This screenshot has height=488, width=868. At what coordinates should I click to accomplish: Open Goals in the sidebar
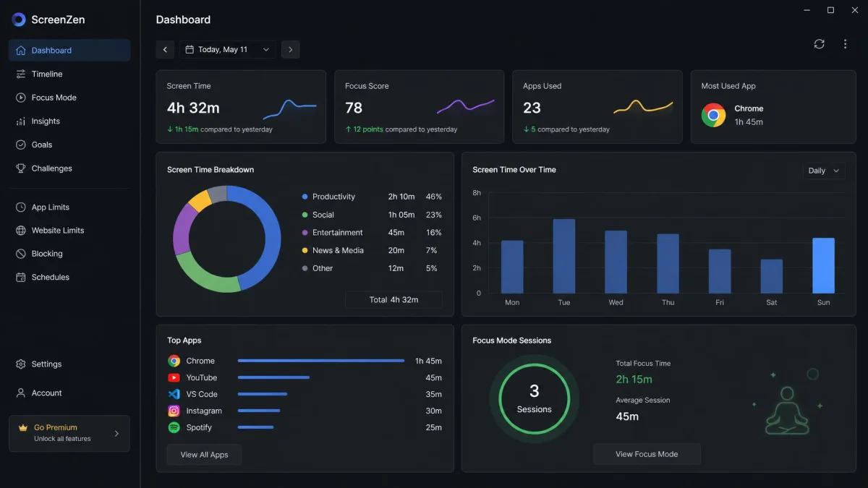click(x=69, y=145)
